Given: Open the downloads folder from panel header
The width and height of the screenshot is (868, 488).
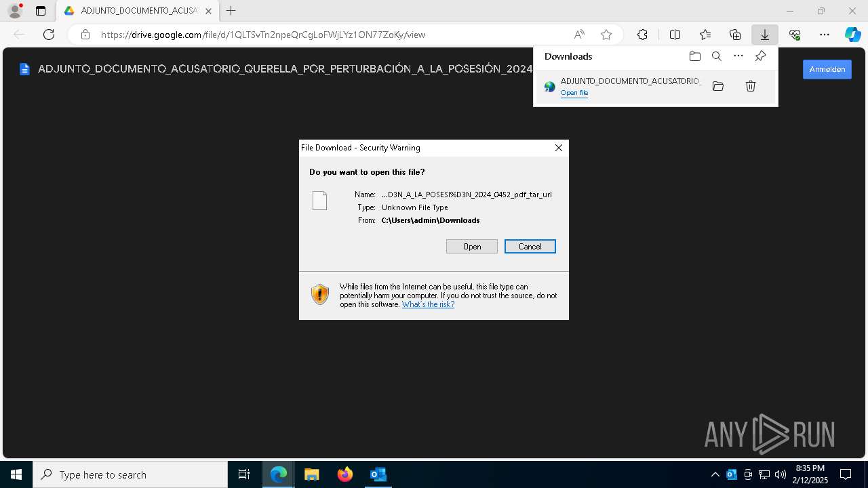Looking at the screenshot, I should [694, 56].
